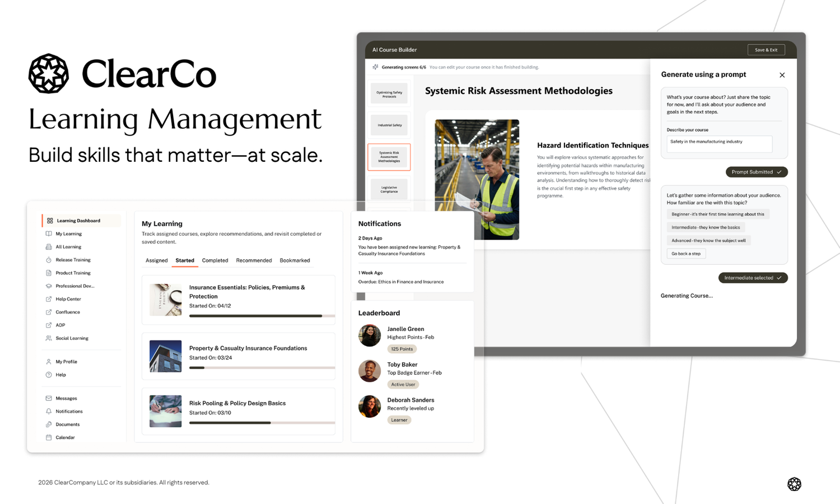Click Deborah Sanders' leaderboard avatar
The height and width of the screenshot is (504, 840).
click(370, 407)
